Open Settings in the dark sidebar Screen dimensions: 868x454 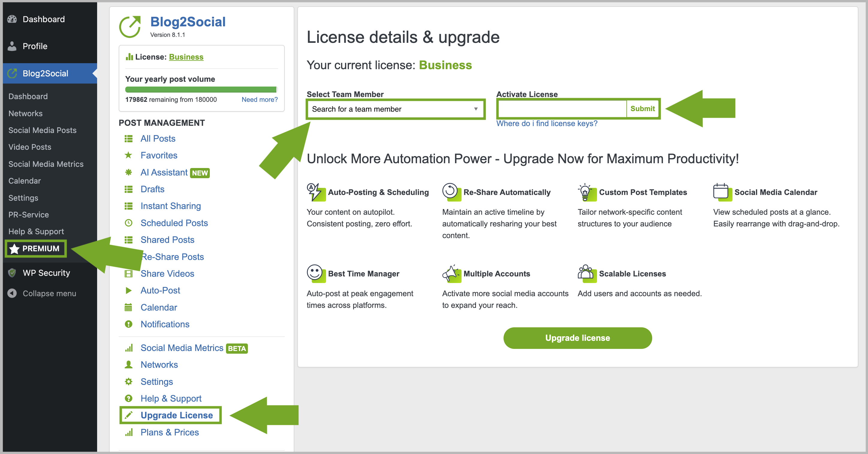pyautogui.click(x=23, y=198)
